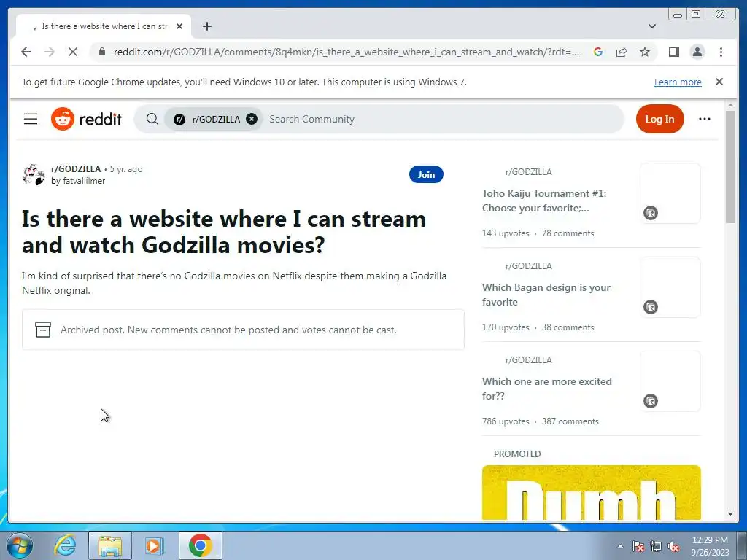This screenshot has width=747, height=560.
Task: Open the Action Center flag icon
Action: 638,546
